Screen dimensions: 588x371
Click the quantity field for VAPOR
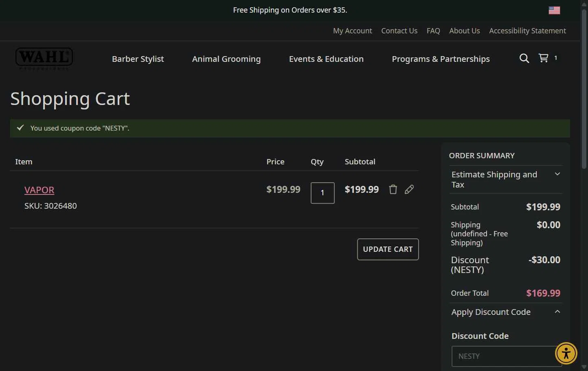click(323, 193)
